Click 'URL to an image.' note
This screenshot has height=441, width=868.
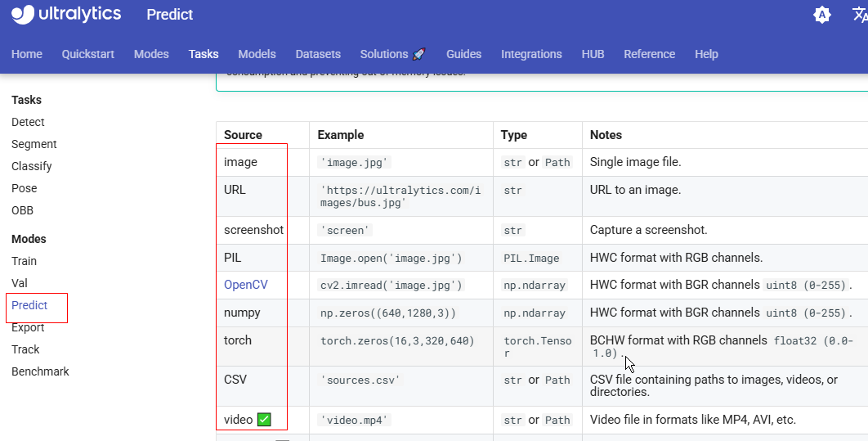(x=635, y=190)
